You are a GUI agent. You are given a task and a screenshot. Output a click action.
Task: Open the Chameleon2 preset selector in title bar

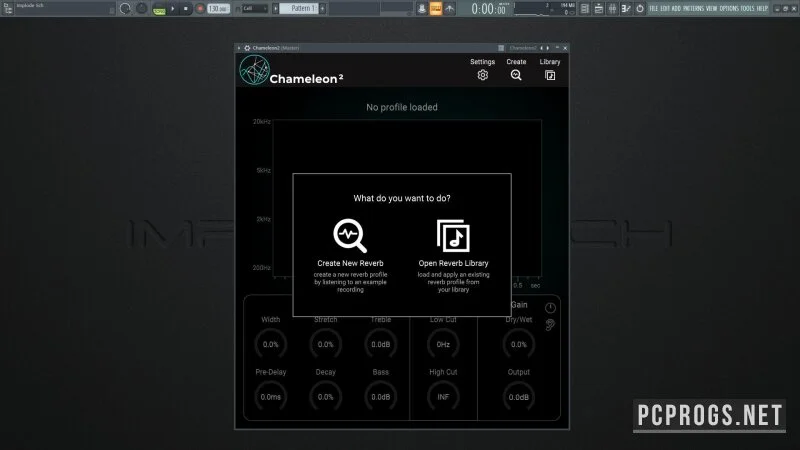pyautogui.click(x=523, y=48)
